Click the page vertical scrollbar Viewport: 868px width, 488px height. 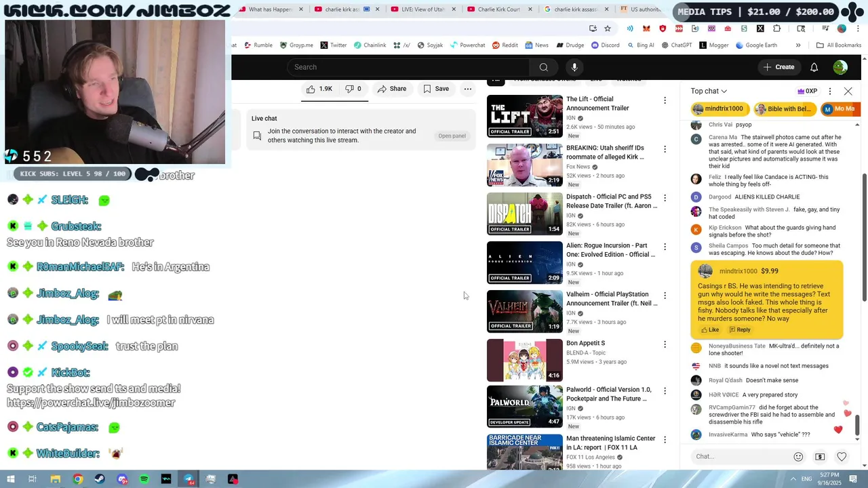click(x=865, y=237)
